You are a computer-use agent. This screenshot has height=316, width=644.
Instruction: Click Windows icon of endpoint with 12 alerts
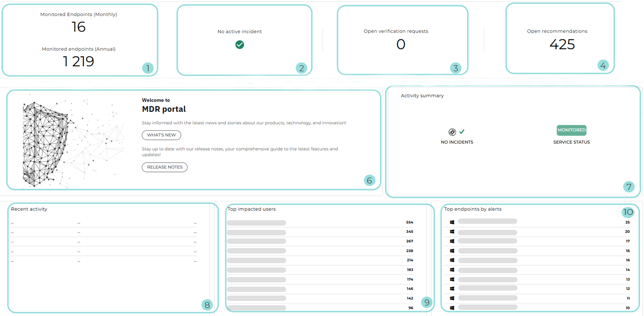[452, 289]
